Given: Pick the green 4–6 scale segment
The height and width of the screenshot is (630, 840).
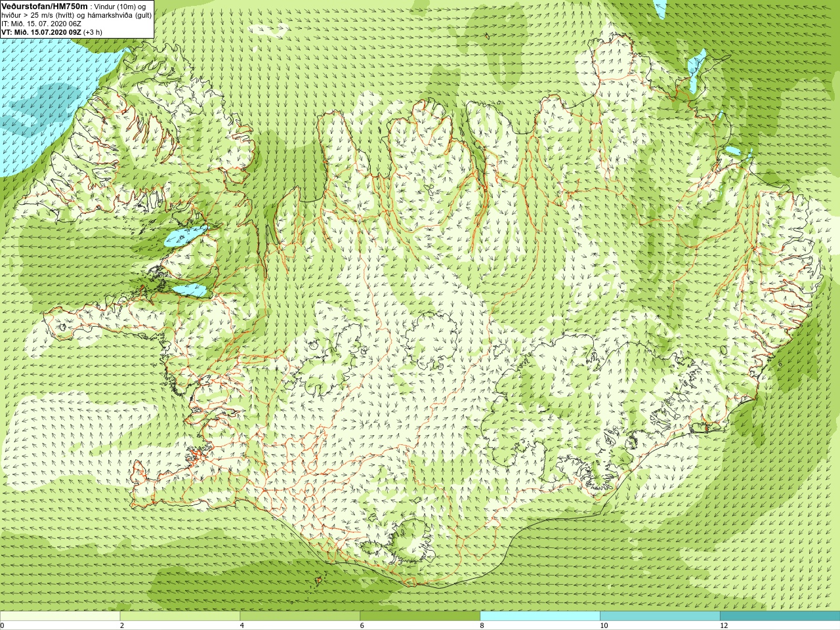Looking at the screenshot, I should pos(300,616).
